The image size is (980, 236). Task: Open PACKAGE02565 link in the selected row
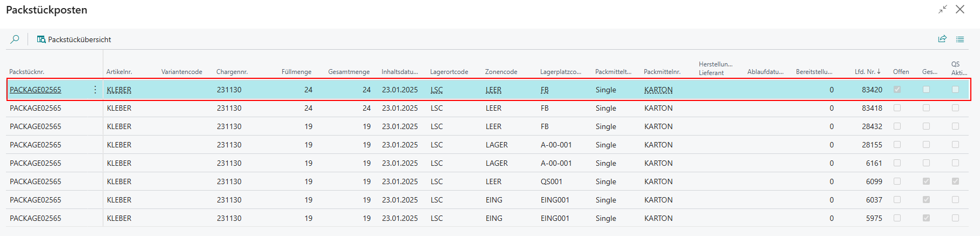(36, 90)
